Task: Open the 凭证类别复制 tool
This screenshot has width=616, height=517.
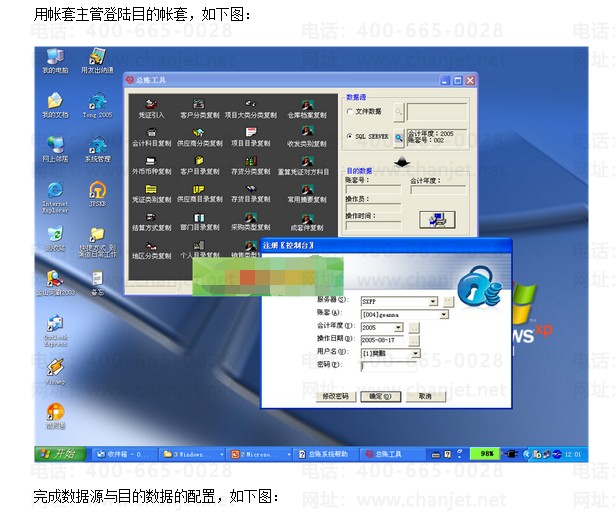Action: (x=151, y=194)
